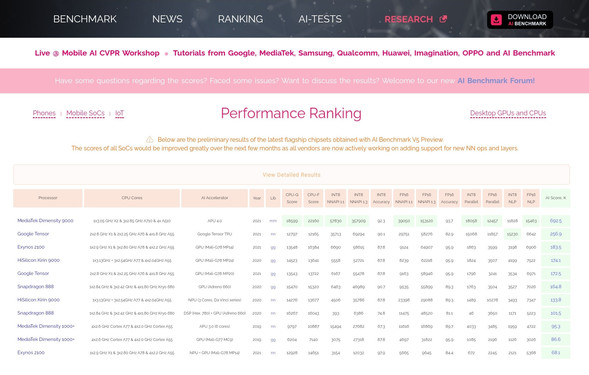
Task: Click the external-link icon beside RESEARCH
Action: pyautogui.click(x=443, y=19)
